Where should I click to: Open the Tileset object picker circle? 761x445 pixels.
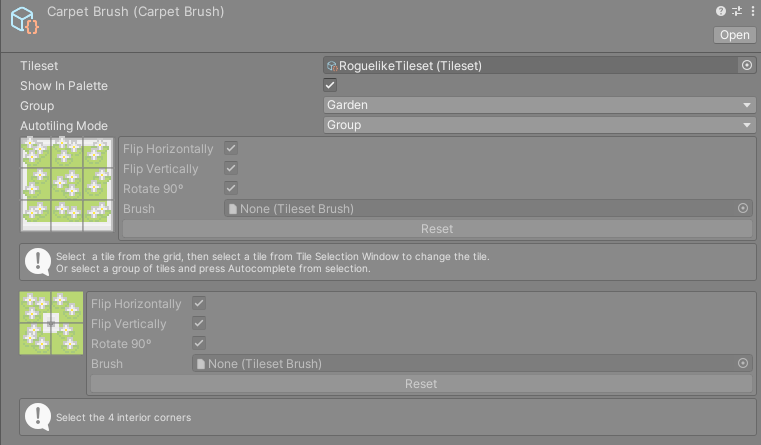(x=747, y=65)
